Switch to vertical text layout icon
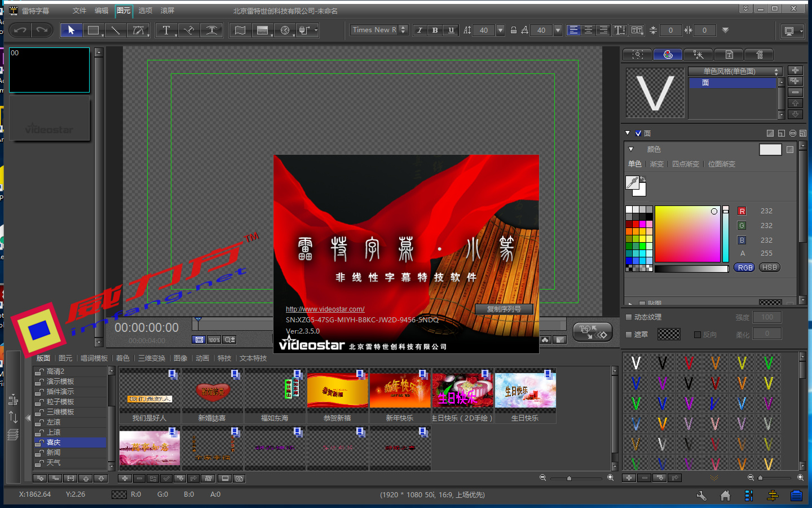Image resolution: width=812 pixels, height=508 pixels. pos(620,30)
